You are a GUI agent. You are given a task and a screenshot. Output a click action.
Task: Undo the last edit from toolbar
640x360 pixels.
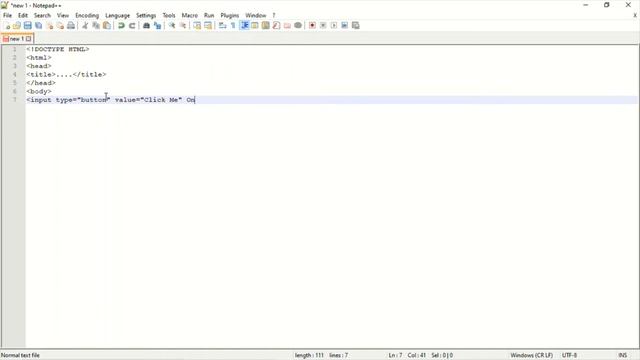click(x=121, y=26)
